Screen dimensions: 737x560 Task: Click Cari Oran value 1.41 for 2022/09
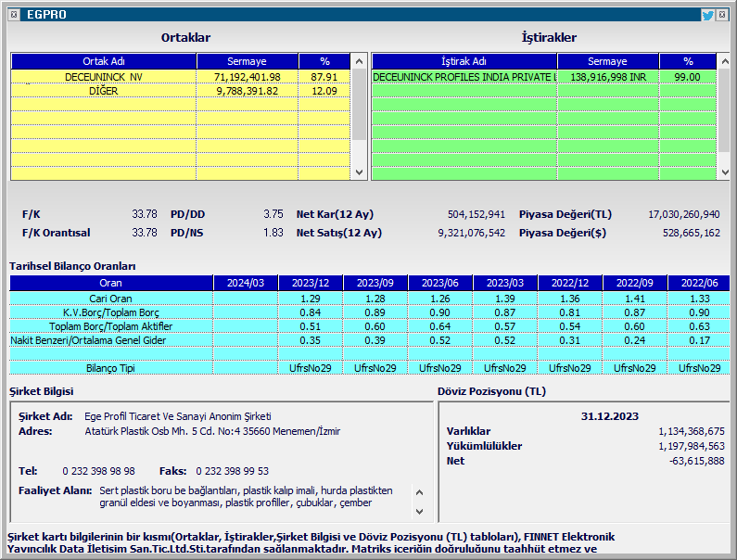tap(635, 299)
